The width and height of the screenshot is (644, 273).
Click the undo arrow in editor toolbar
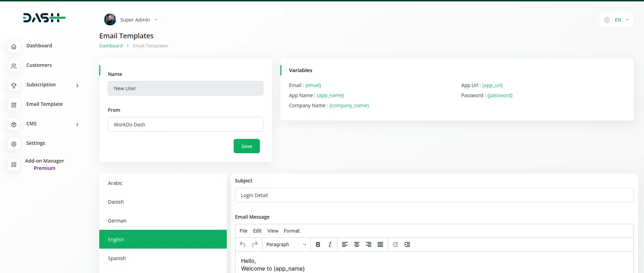243,244
